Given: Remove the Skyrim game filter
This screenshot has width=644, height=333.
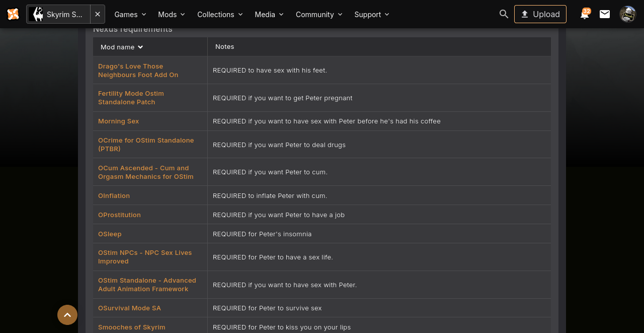Looking at the screenshot, I should [x=98, y=14].
